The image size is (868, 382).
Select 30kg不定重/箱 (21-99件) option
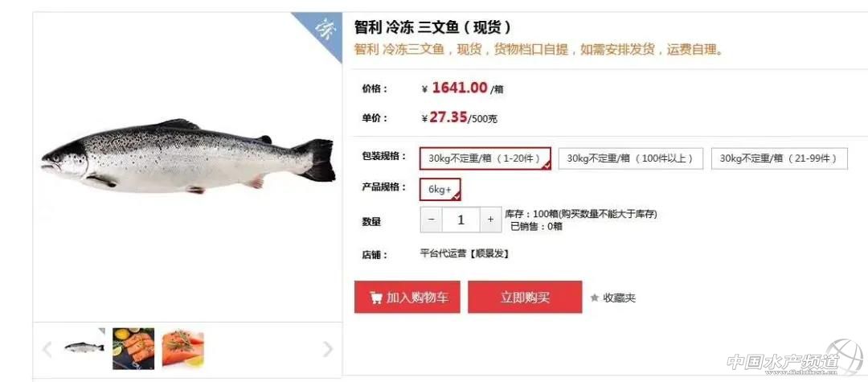tap(779, 158)
